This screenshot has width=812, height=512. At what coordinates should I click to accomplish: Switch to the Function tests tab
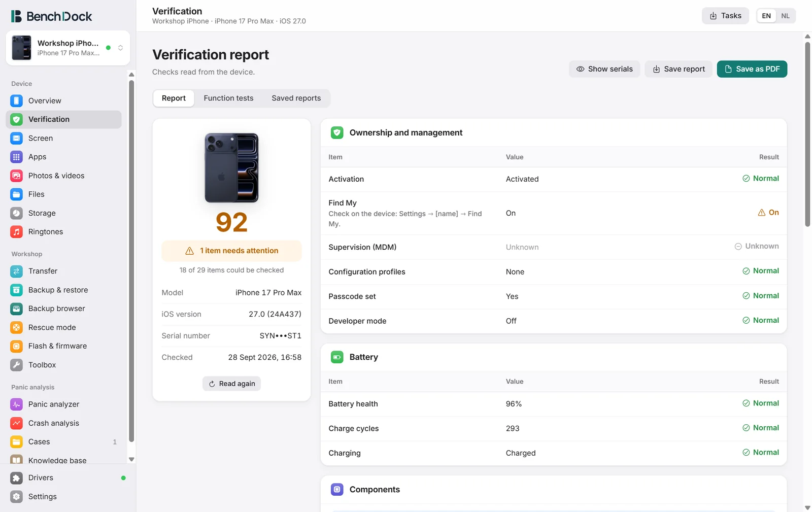[228, 98]
